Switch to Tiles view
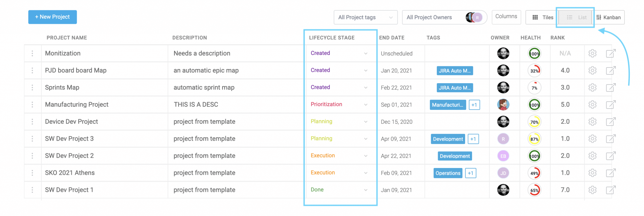This screenshot has height=216, width=644. 542,17
